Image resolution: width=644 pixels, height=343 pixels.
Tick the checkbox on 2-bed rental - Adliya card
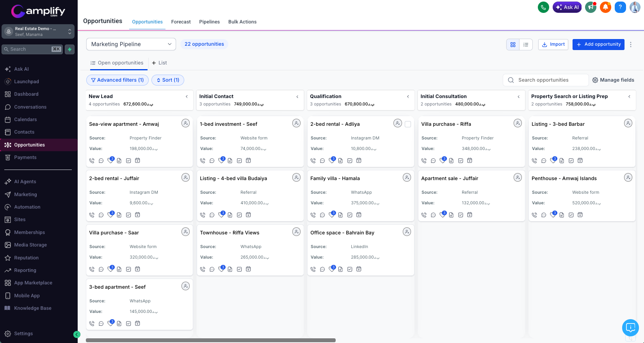click(x=408, y=124)
